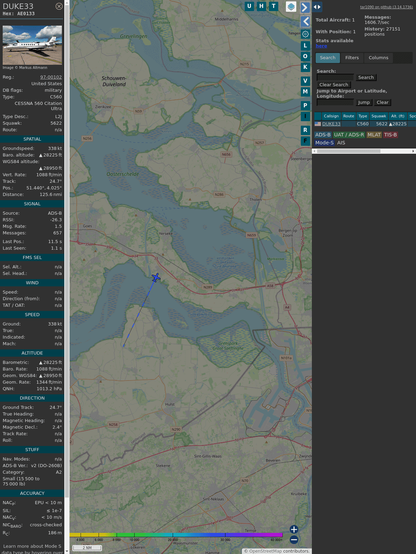Switch to the Search tab
This screenshot has height=554, width=416.
[328, 58]
